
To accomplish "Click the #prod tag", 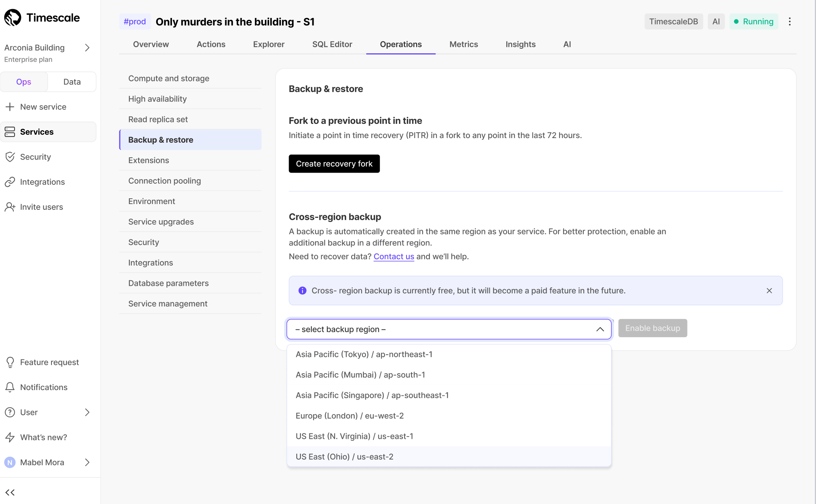I will (x=135, y=21).
